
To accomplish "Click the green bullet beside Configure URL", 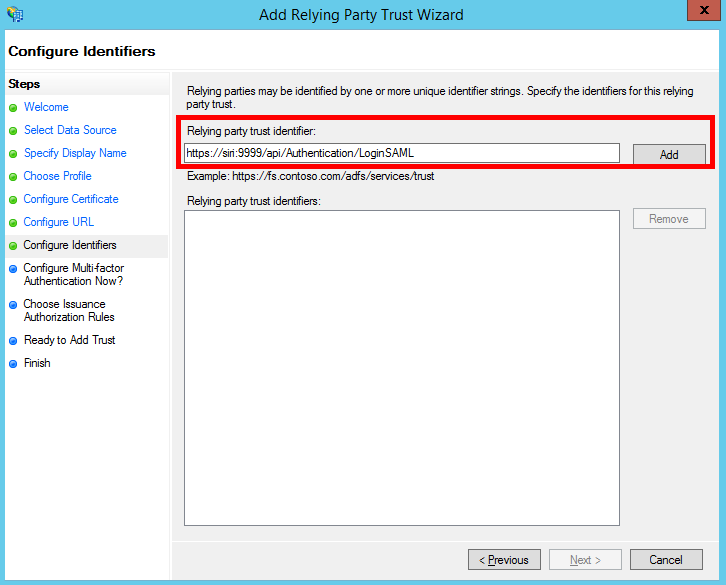I will pos(13,223).
